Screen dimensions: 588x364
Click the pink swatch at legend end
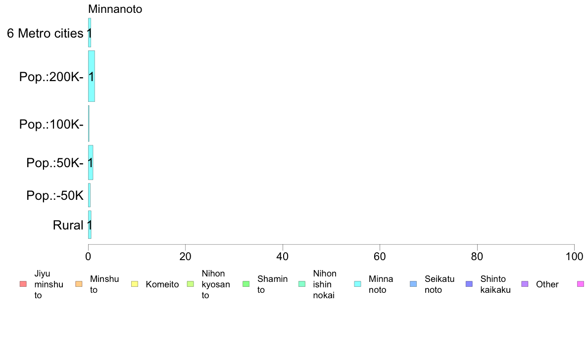(581, 284)
